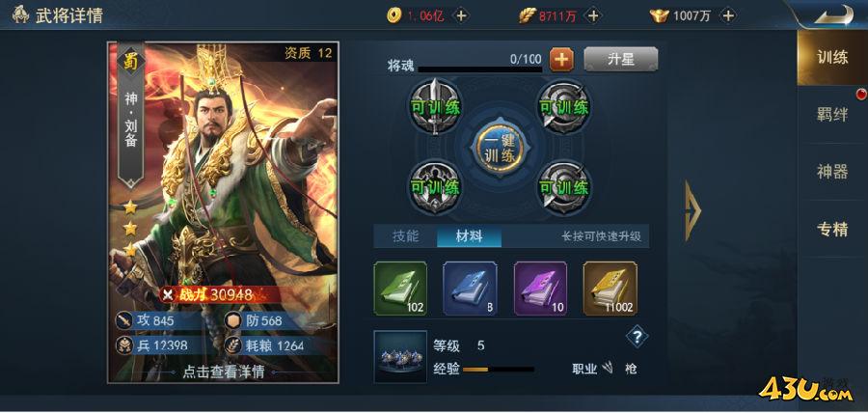868x413 pixels.
Task: Open the 羁绊 side tab
Action: tap(832, 115)
